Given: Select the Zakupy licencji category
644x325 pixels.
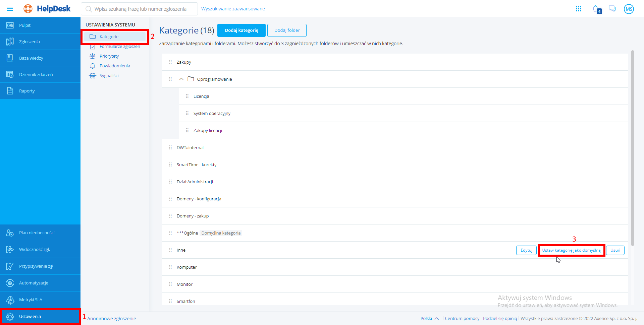Looking at the screenshot, I should (404, 130).
